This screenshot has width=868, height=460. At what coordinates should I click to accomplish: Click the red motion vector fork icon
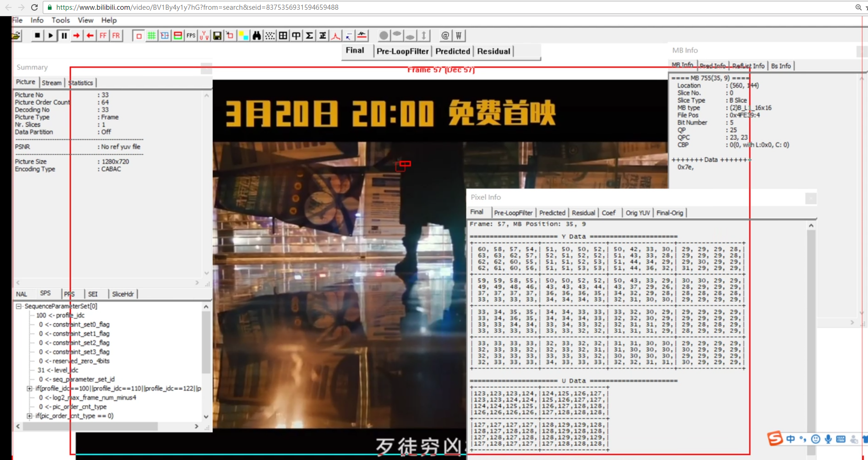tap(336, 36)
